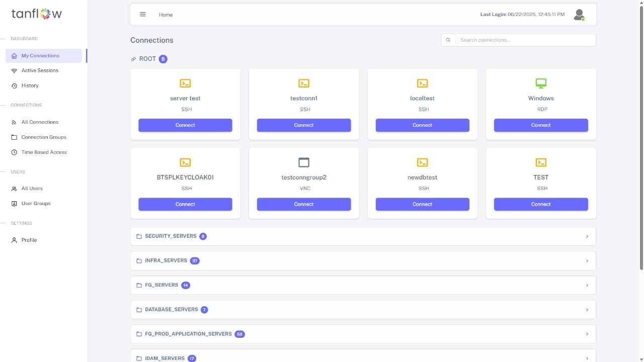Click the Connection Groups folder icon
The width and height of the screenshot is (644, 362).
tap(14, 137)
